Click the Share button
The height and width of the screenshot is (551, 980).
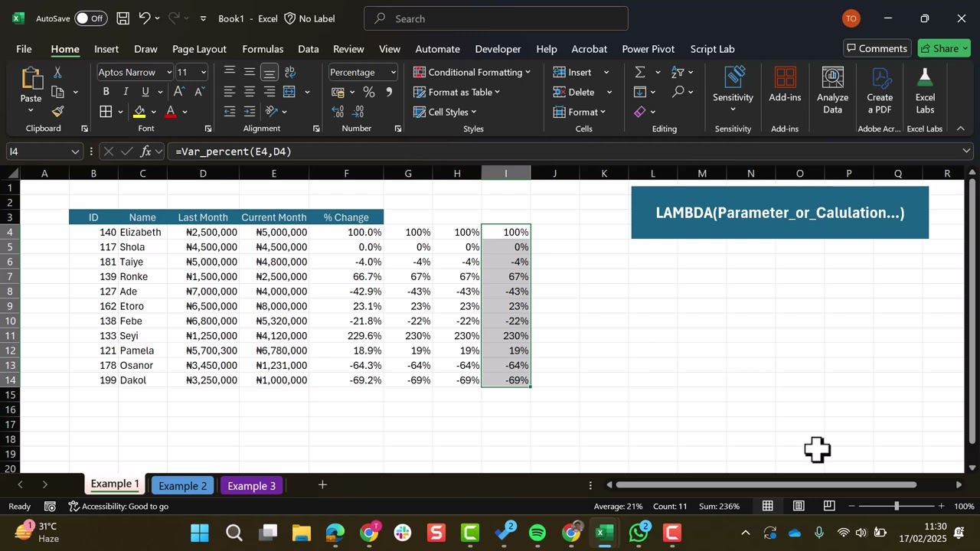[x=944, y=48]
